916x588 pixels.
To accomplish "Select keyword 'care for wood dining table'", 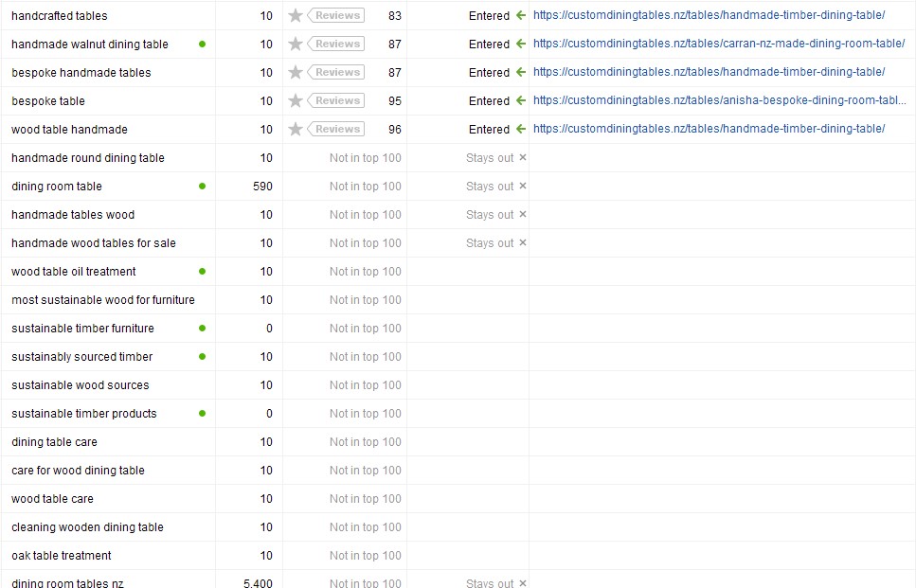I will 78,471.
